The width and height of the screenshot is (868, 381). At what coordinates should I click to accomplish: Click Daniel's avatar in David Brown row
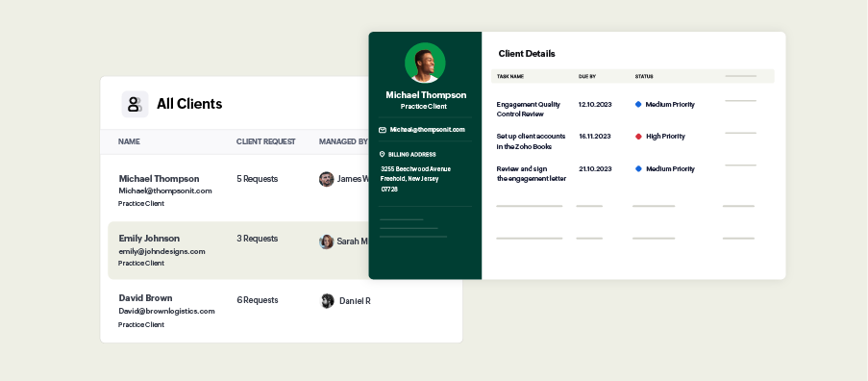(x=328, y=301)
